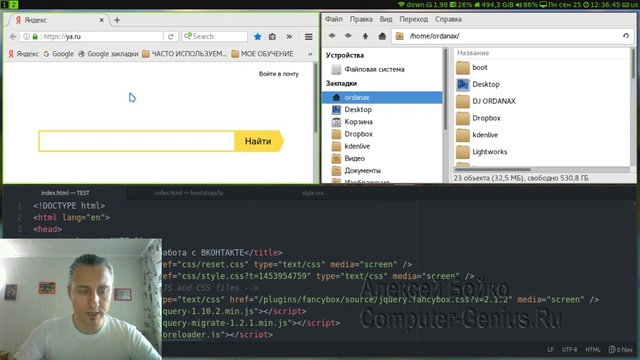Go forward in the file manager
Image resolution: width=640 pixels, height=360 pixels.
click(348, 36)
